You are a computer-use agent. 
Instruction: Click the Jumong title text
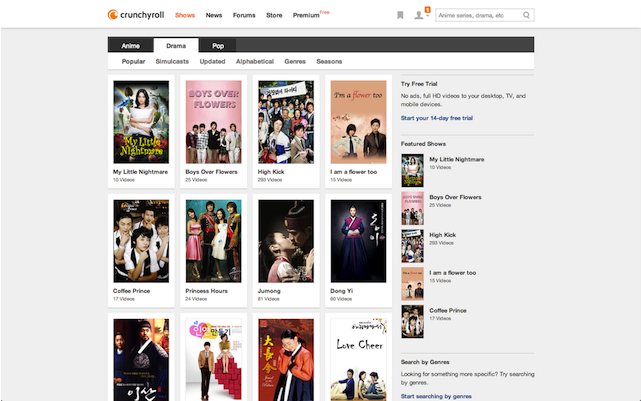269,291
